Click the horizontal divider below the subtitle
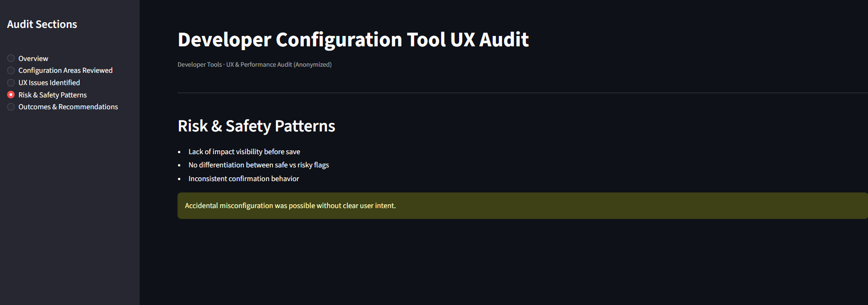 point(521,93)
